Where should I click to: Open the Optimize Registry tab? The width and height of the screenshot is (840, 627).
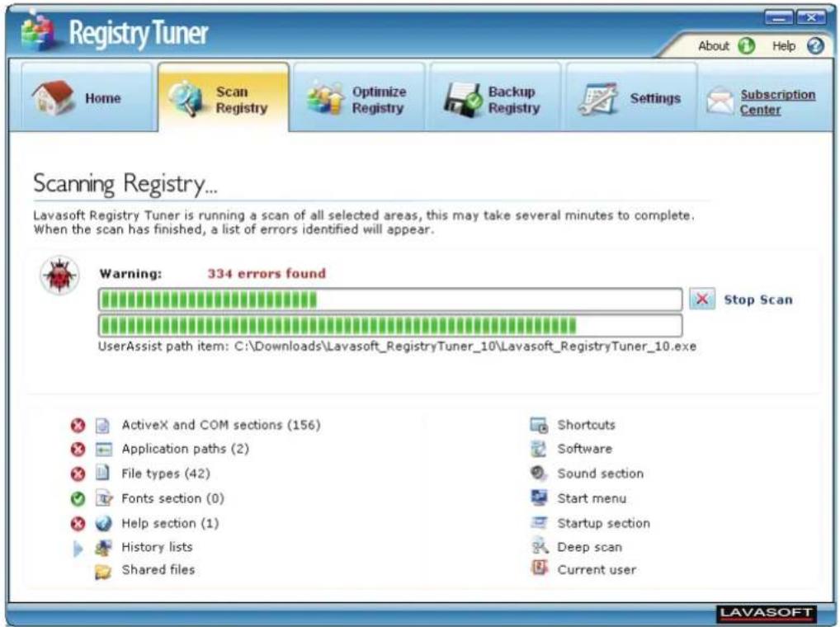[359, 97]
